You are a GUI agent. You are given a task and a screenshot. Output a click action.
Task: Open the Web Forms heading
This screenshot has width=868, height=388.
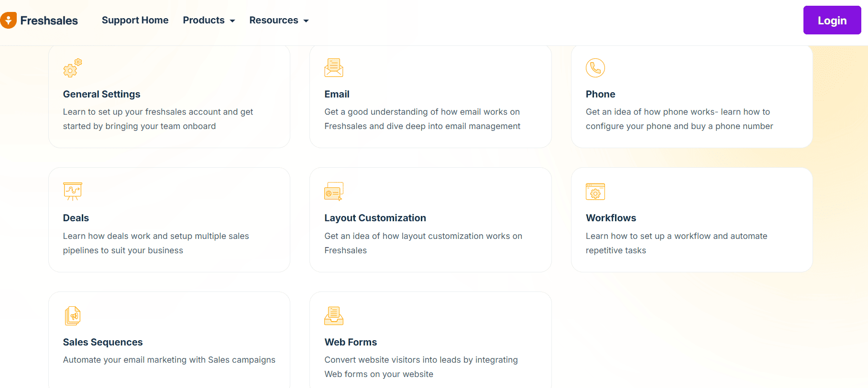click(x=351, y=342)
